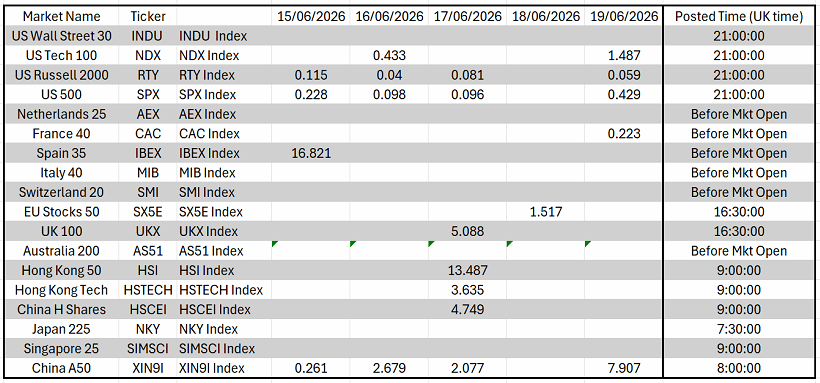The height and width of the screenshot is (383, 820).
Task: Click the 'EU Stocks 50' cell
Action: (x=61, y=212)
